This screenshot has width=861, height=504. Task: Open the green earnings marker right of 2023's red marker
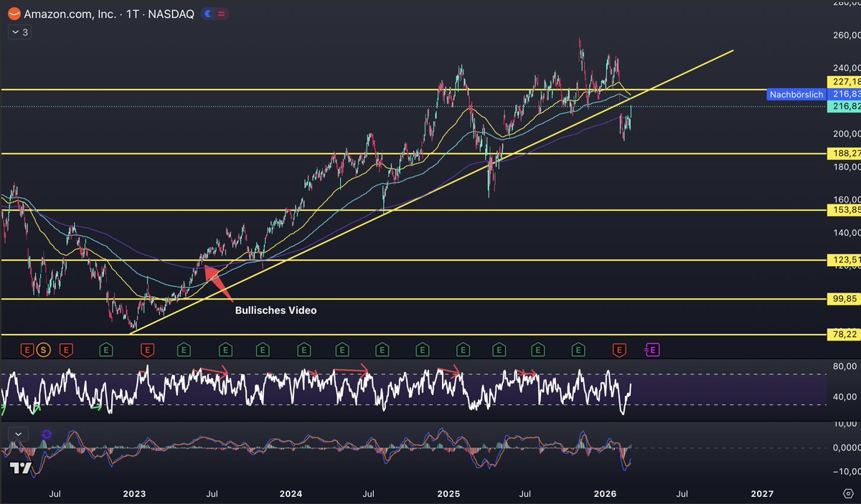pos(184,350)
